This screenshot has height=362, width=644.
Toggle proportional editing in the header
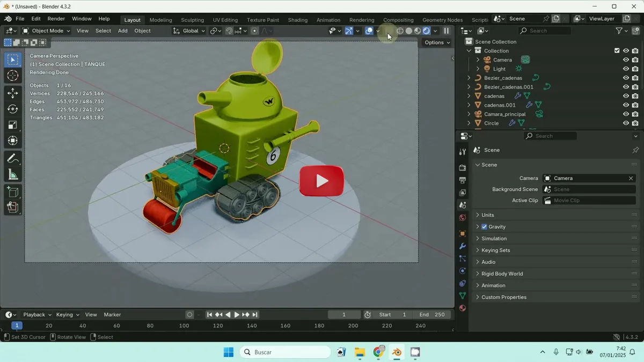point(254,31)
